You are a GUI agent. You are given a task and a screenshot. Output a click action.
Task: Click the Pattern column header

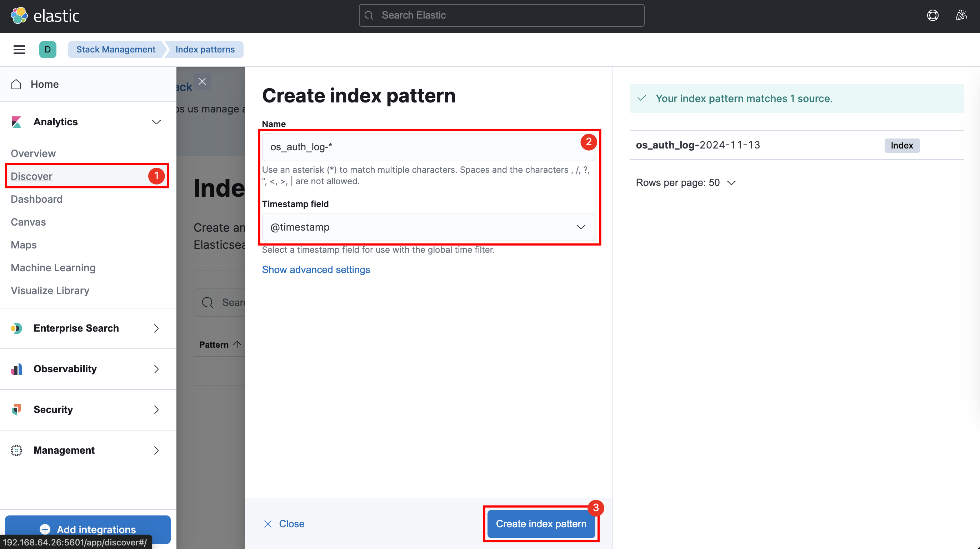(x=220, y=344)
